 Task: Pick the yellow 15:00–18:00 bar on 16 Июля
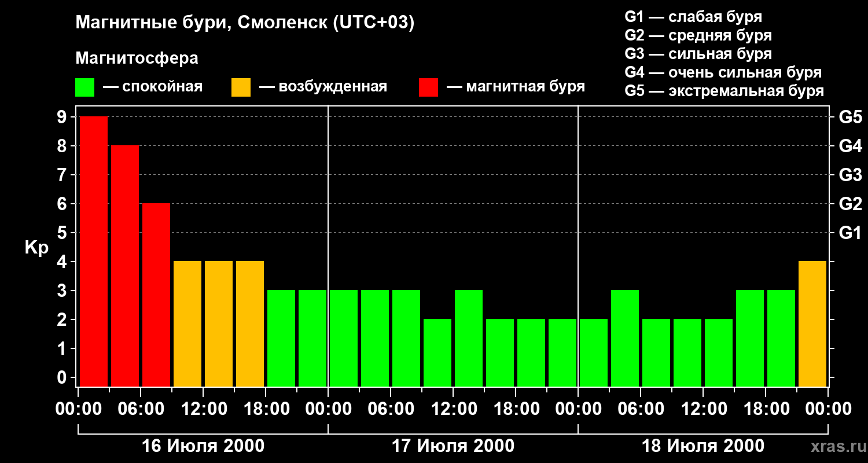click(x=250, y=324)
